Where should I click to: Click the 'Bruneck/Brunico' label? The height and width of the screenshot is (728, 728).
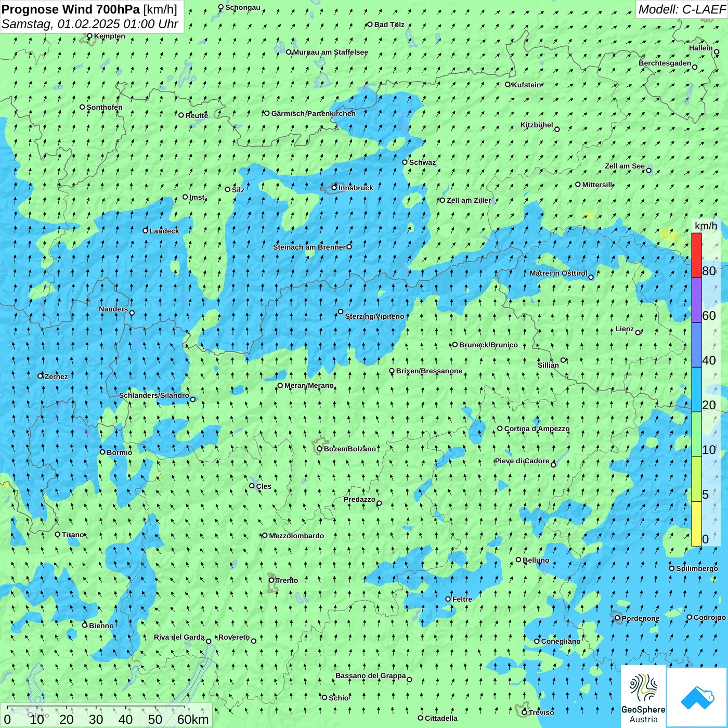coord(488,345)
